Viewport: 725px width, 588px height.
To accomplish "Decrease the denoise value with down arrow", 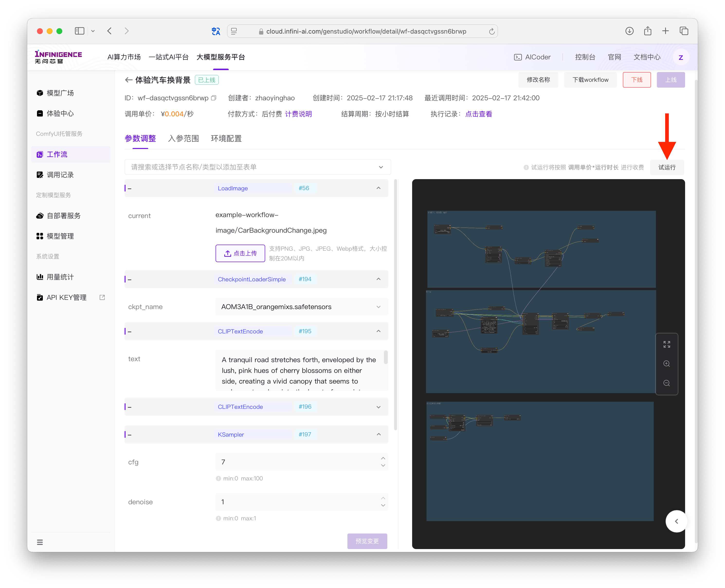I will pyautogui.click(x=383, y=506).
